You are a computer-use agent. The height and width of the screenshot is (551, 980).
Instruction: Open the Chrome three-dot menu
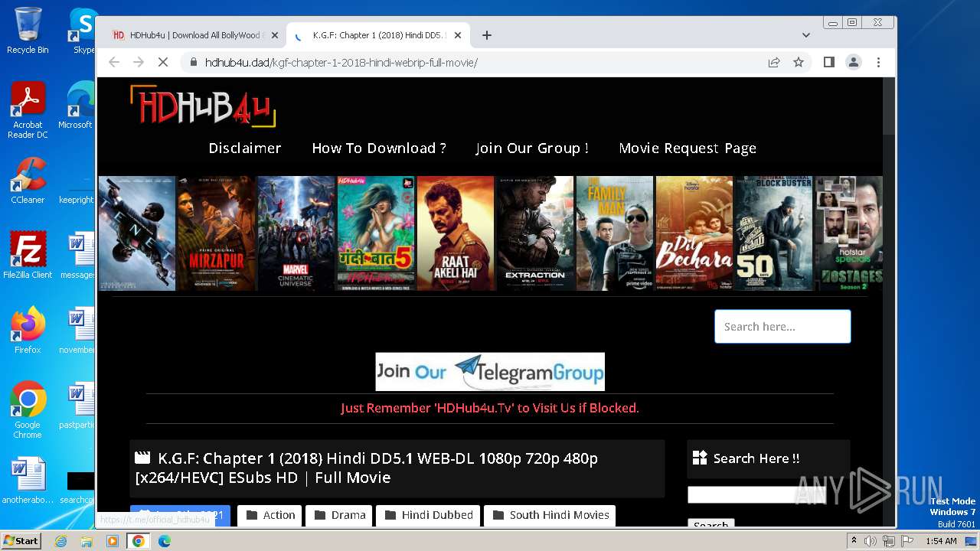pos(878,62)
